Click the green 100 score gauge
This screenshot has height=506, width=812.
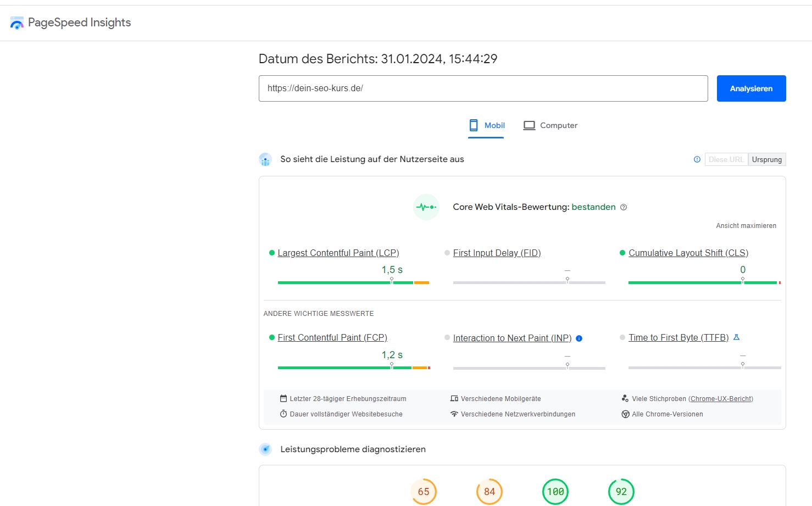pyautogui.click(x=555, y=492)
